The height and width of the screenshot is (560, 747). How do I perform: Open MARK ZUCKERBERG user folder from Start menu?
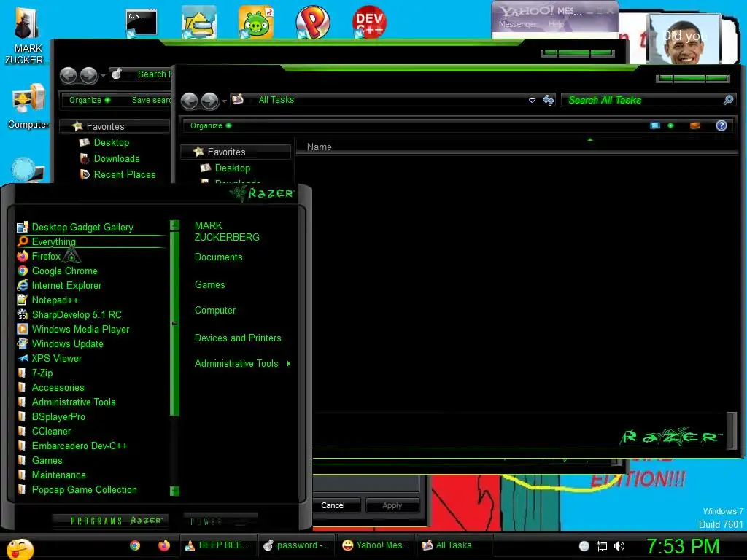[227, 231]
